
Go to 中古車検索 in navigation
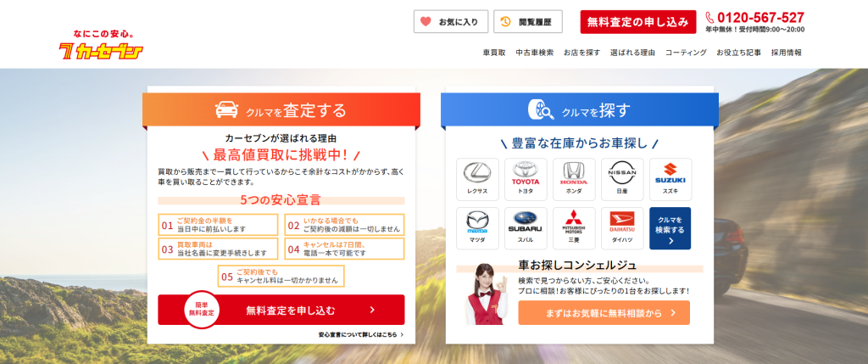click(x=535, y=53)
